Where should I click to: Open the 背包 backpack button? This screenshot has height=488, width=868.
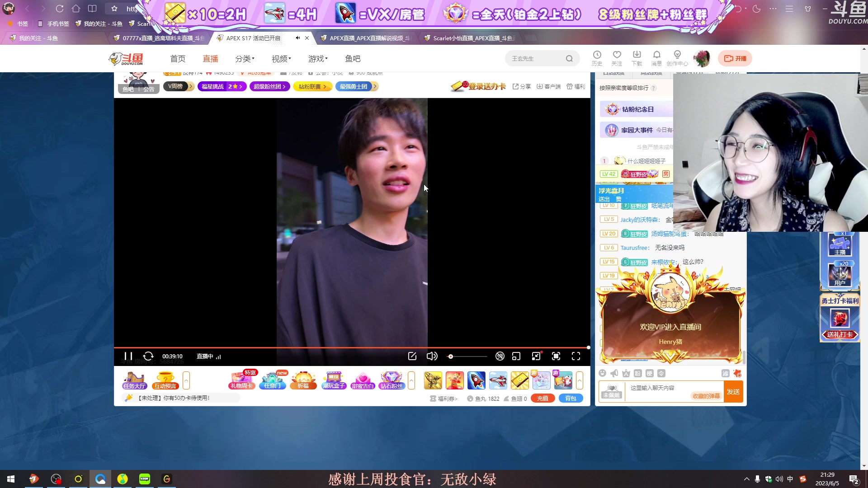[571, 399]
